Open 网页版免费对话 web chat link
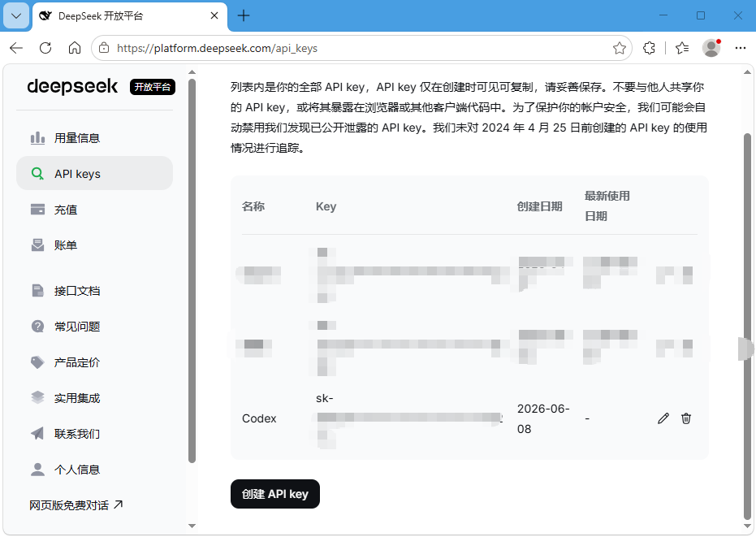756x537 pixels. coord(76,505)
